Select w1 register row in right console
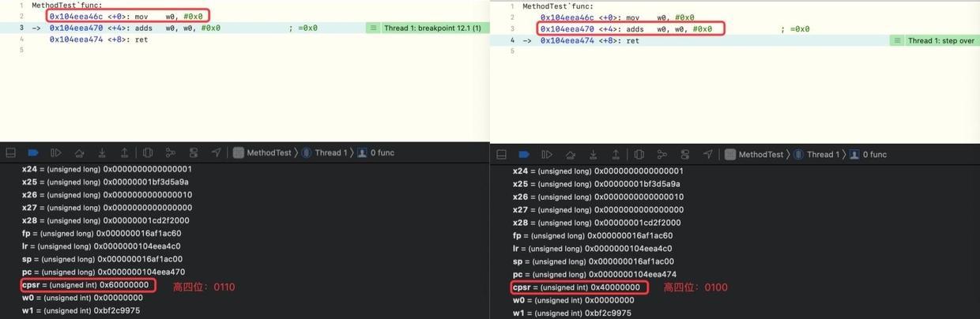 coord(572,313)
